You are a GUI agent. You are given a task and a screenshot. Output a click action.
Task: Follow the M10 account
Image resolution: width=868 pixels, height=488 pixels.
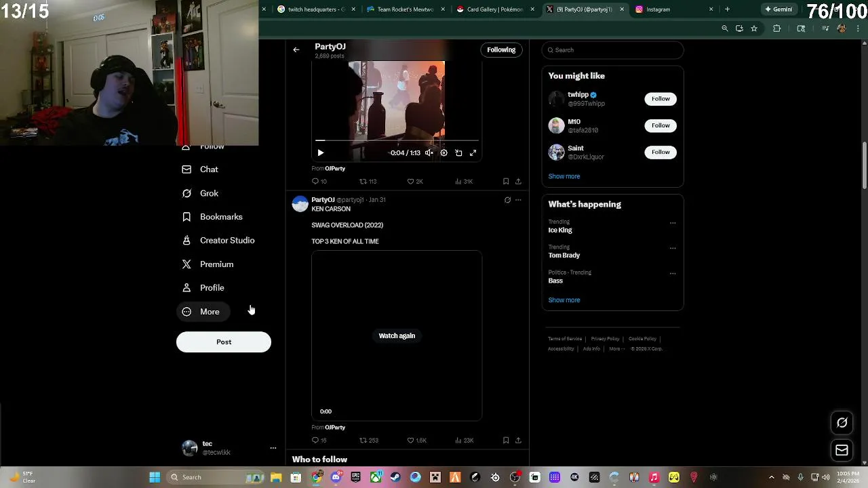660,125
